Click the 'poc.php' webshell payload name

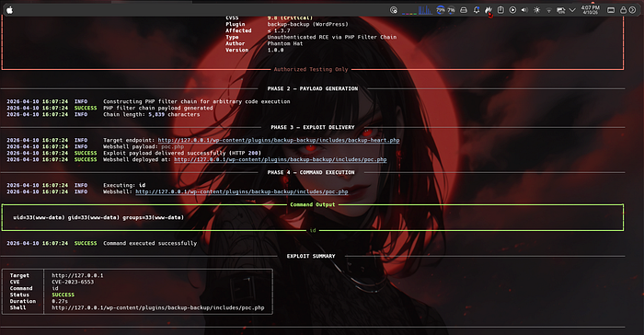[173, 146]
